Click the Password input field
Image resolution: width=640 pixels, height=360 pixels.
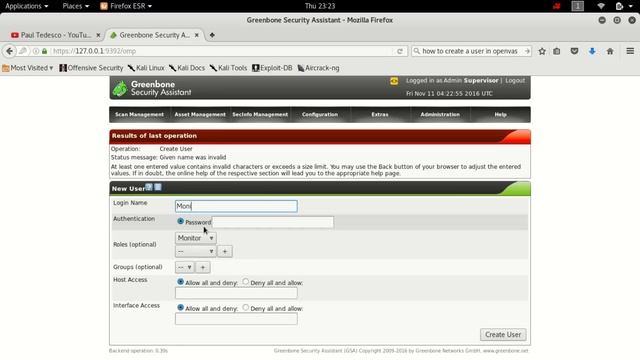pyautogui.click(x=273, y=222)
